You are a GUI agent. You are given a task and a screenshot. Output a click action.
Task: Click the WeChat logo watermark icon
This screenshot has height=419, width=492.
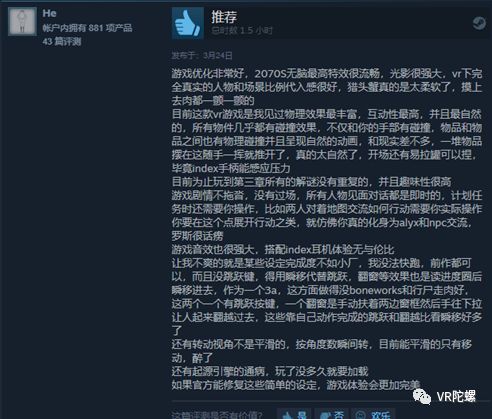pos(422,396)
